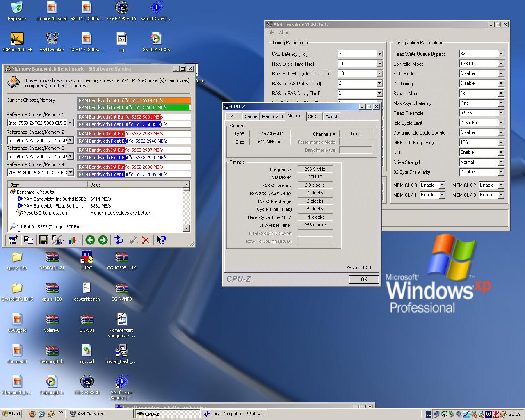Click the copy icon in Sandra toolbar

tap(28, 240)
